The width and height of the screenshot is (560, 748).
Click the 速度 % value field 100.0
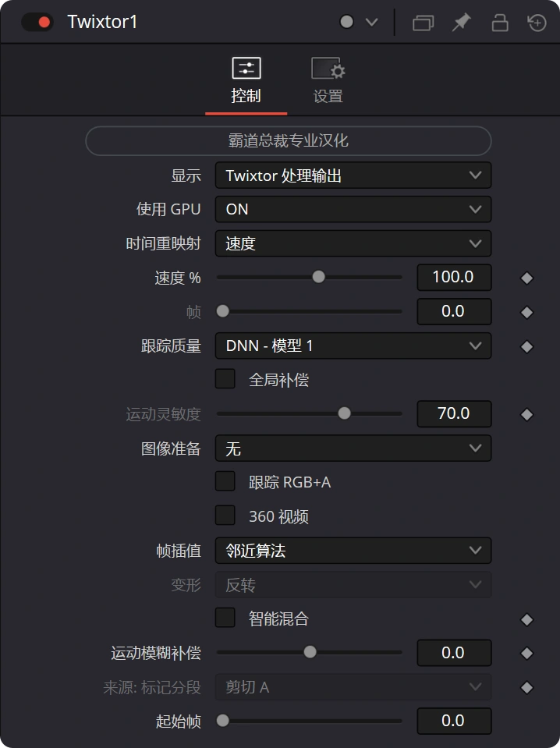454,277
